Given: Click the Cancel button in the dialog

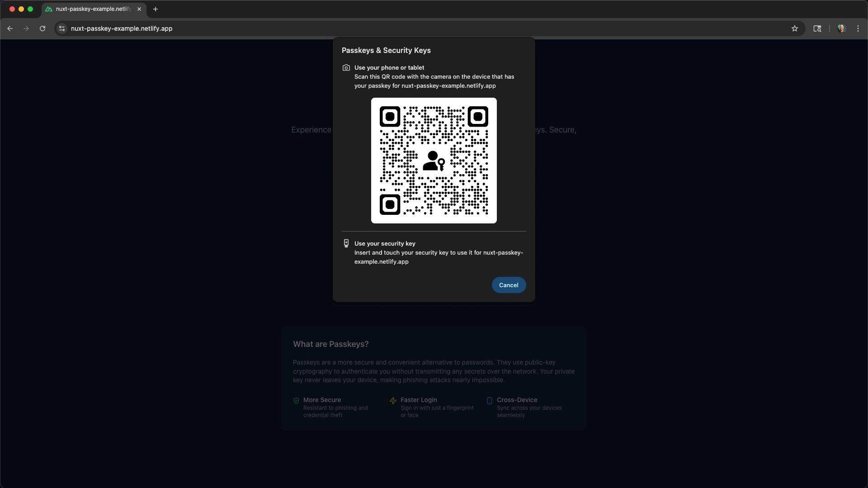Looking at the screenshot, I should point(508,285).
